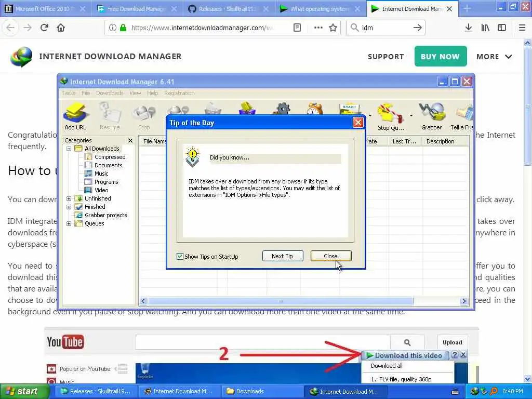532x399 pixels.
Task: Click the Next Tip button
Action: [x=282, y=256]
